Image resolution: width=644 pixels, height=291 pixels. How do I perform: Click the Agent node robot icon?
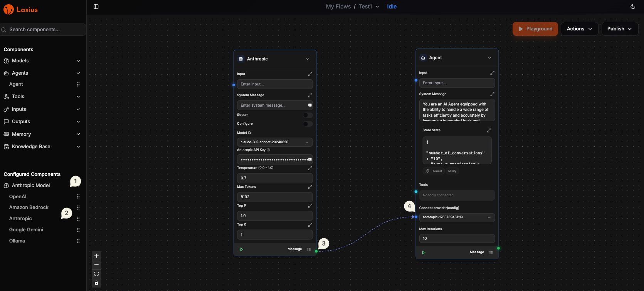click(423, 58)
